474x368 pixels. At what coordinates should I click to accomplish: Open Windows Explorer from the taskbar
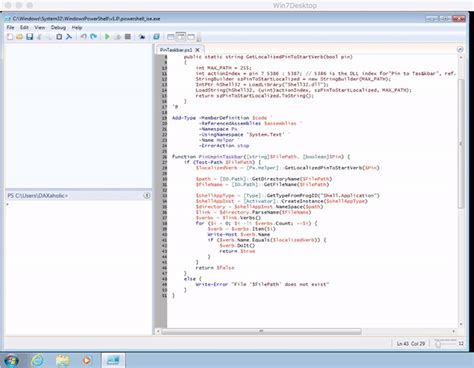(x=62, y=360)
